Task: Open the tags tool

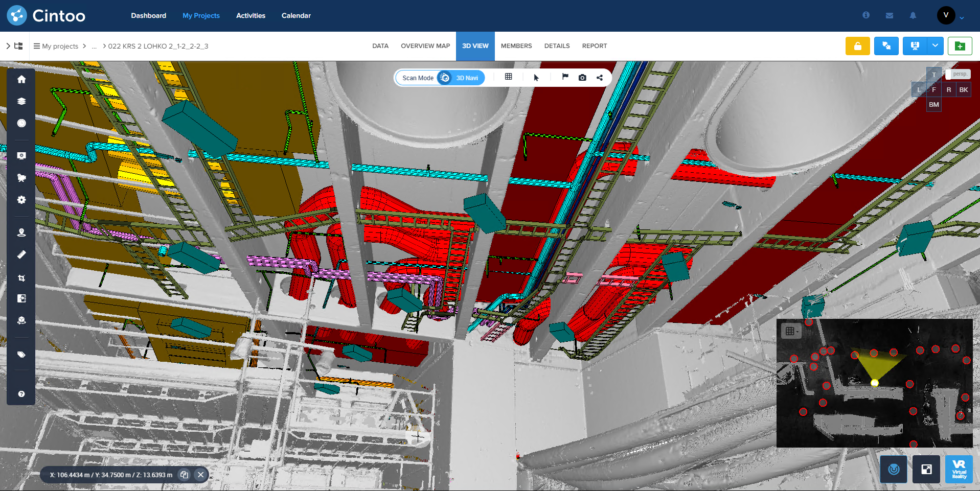Action: 21,355
